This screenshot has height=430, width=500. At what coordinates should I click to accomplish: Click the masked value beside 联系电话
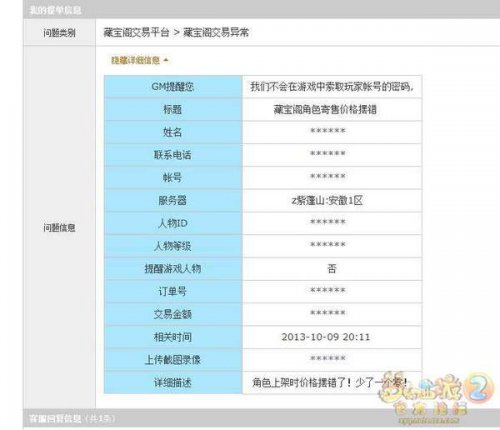click(328, 154)
